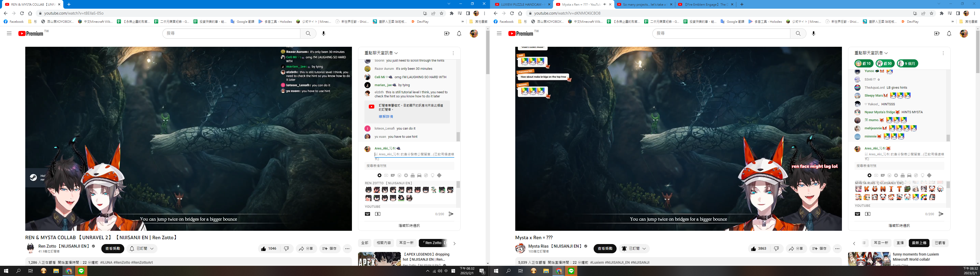Open Chrome menu three dots in right window

pyautogui.click(x=974, y=13)
